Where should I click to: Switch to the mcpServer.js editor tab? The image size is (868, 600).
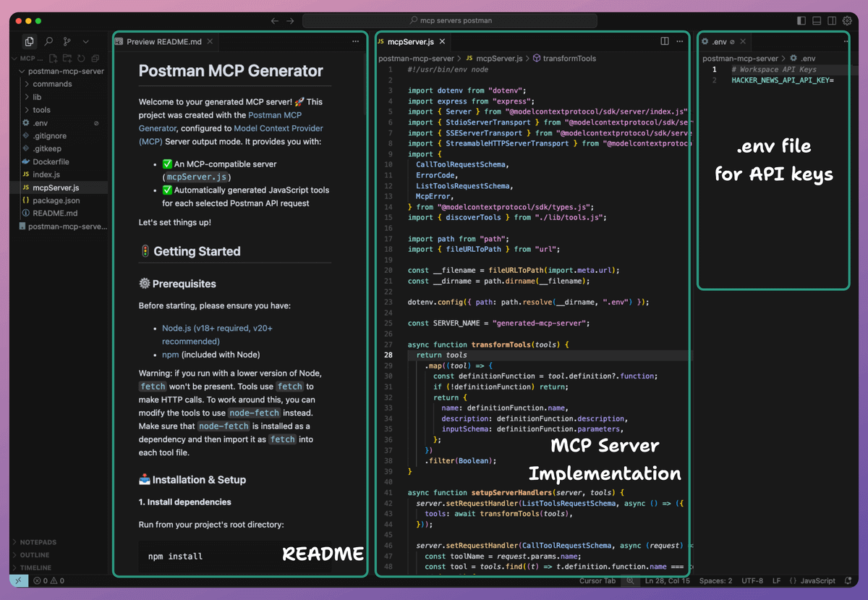(x=409, y=42)
